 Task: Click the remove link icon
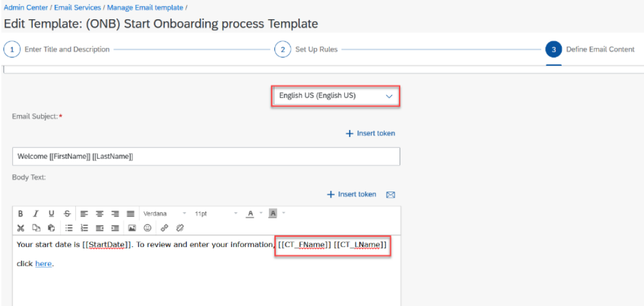tap(180, 228)
